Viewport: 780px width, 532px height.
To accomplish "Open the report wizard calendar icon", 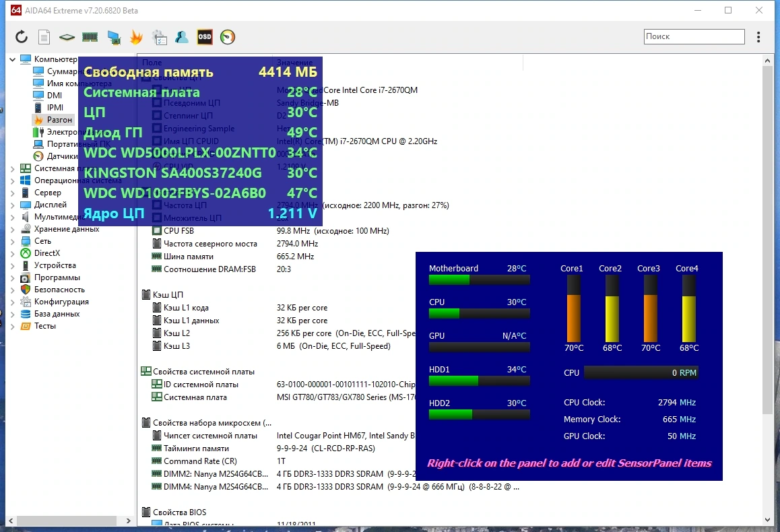I will click(x=159, y=37).
